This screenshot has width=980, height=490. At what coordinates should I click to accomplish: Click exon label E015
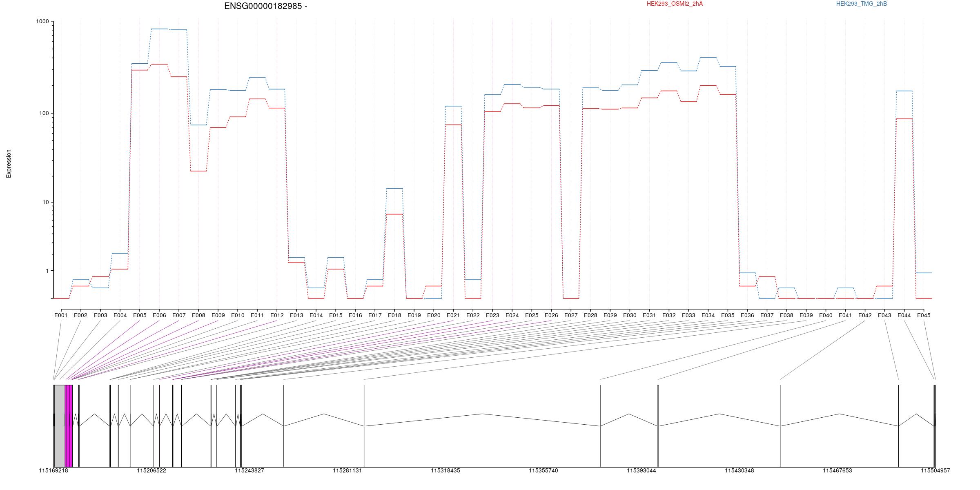(336, 315)
